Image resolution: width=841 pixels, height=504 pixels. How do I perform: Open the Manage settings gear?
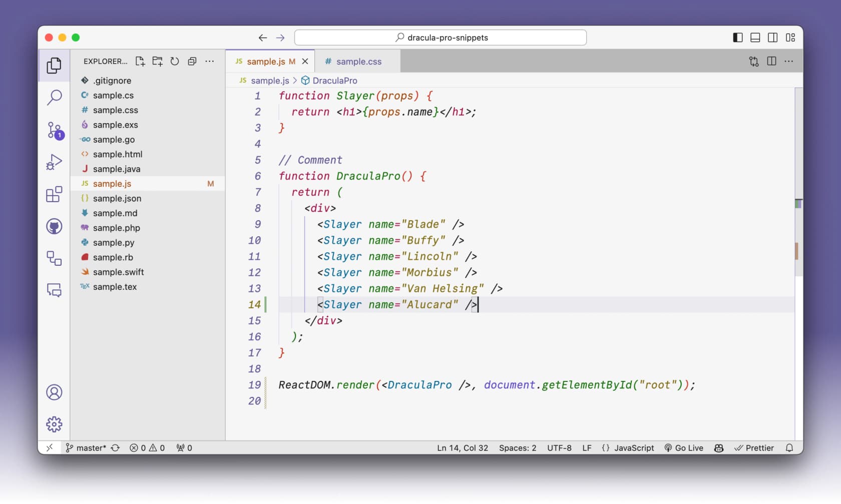pyautogui.click(x=54, y=424)
